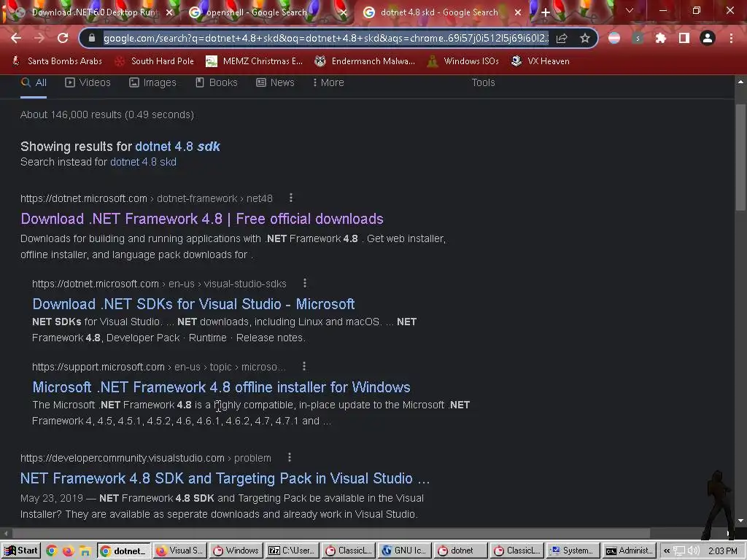Open Download .NET SDKs for Visual Studio result
The height and width of the screenshot is (560, 747).
(x=193, y=304)
